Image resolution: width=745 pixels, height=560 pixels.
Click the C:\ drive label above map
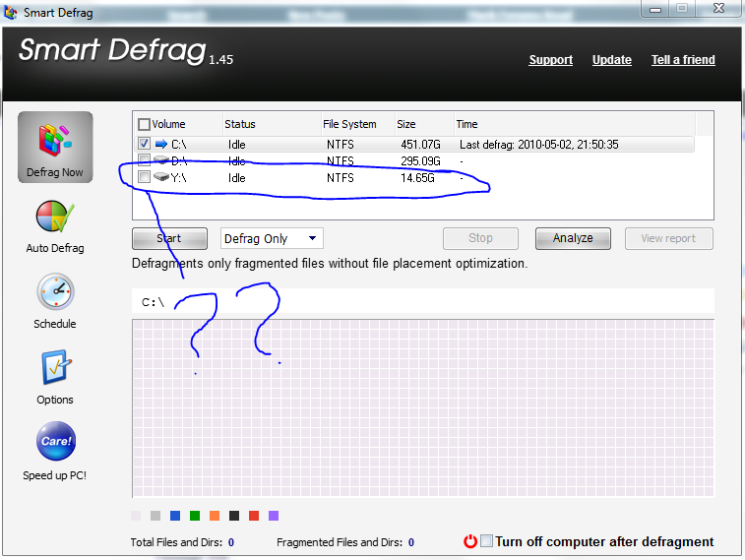153,302
